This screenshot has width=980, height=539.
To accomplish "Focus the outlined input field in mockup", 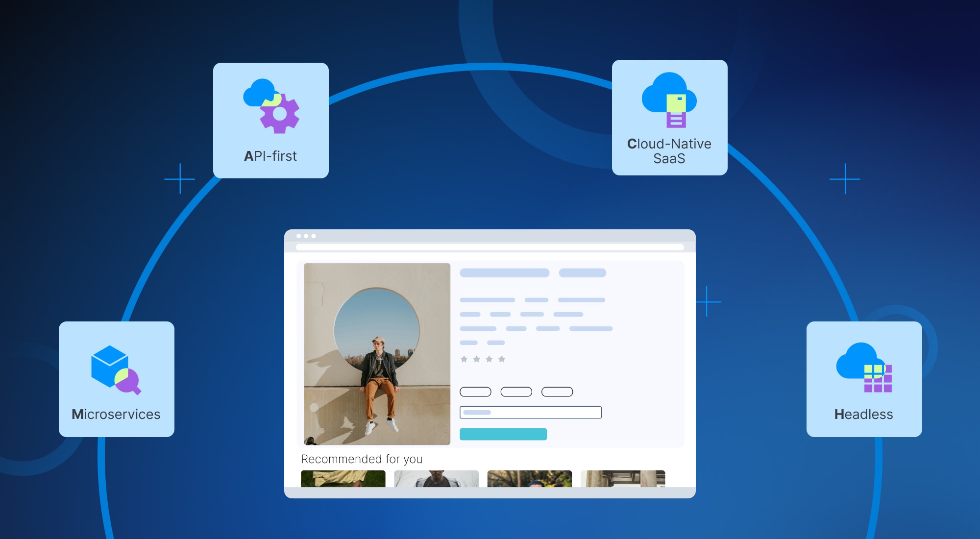I will 531,413.
